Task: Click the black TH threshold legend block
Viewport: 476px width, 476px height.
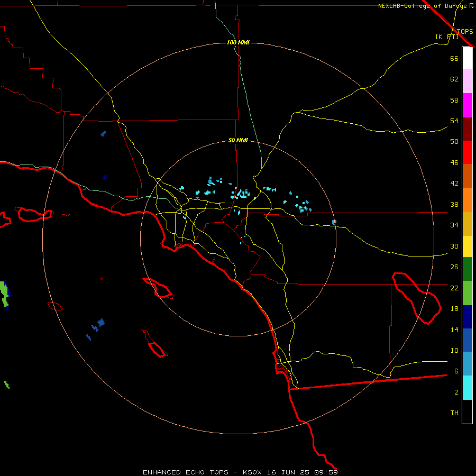Action: (x=467, y=411)
